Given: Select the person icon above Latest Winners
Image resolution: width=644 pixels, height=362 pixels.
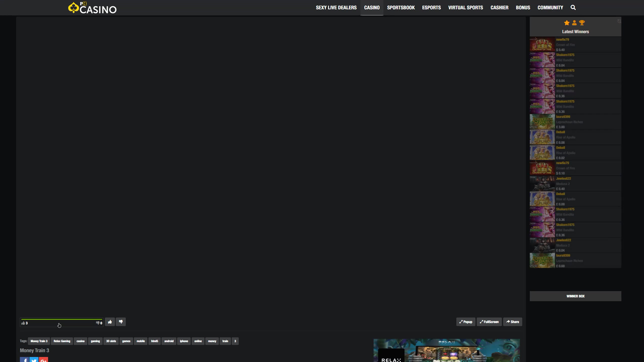Looking at the screenshot, I should pos(574,23).
